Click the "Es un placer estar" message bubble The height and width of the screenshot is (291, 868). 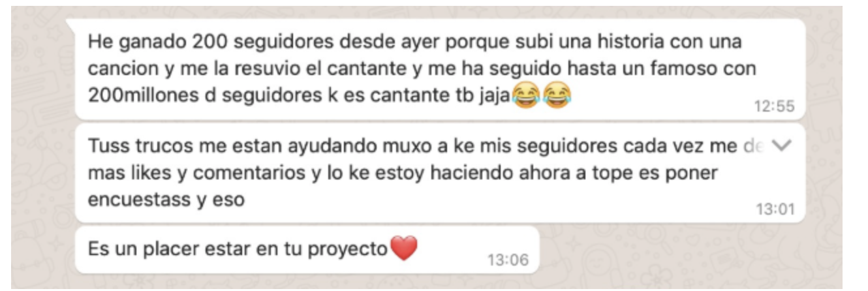point(307,250)
